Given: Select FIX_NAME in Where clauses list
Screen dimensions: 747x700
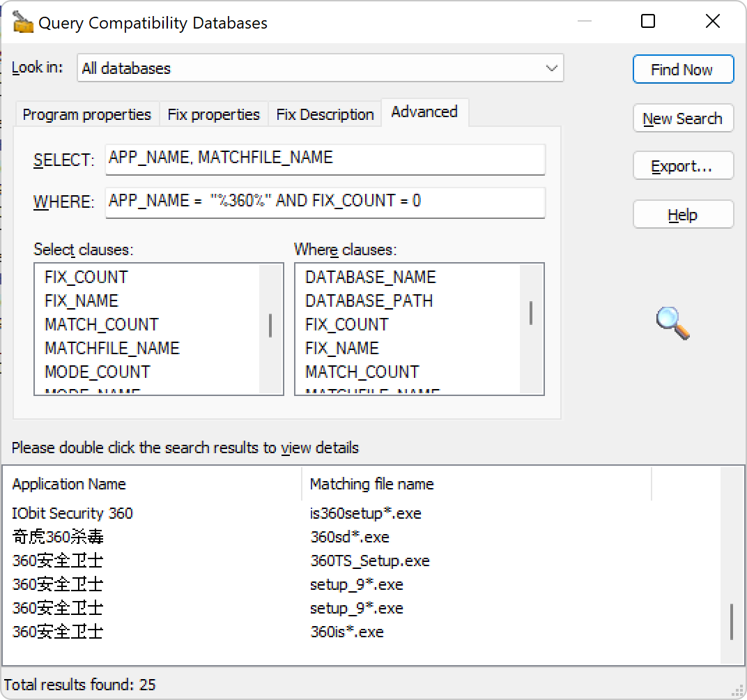Looking at the screenshot, I should click(342, 349).
